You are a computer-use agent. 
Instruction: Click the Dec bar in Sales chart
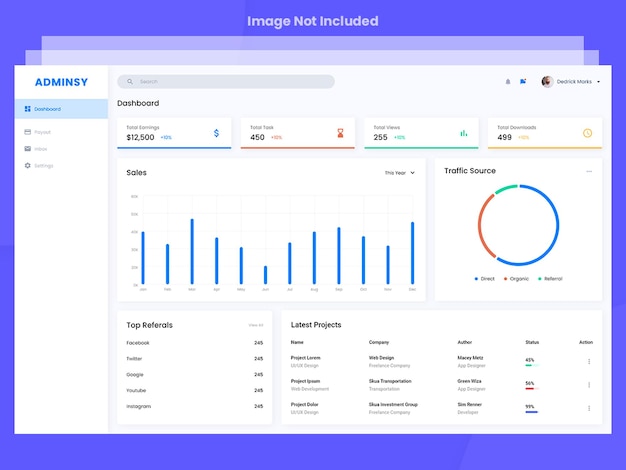click(x=412, y=253)
